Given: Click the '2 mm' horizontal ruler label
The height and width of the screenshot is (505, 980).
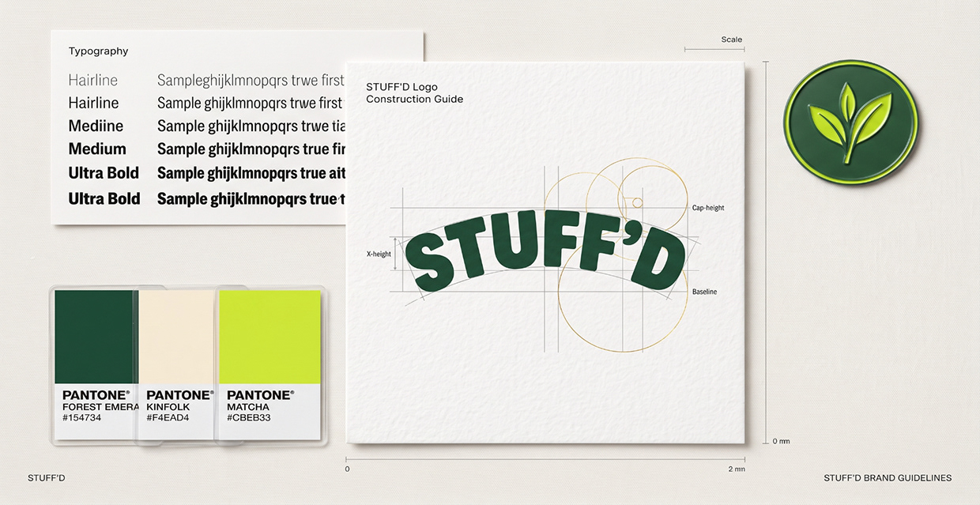Looking at the screenshot, I should [737, 469].
